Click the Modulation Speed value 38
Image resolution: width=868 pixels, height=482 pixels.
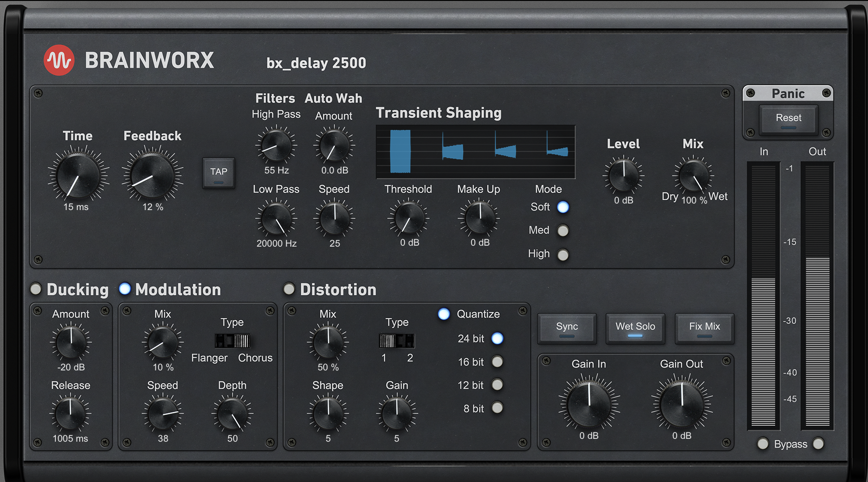pyautogui.click(x=163, y=438)
